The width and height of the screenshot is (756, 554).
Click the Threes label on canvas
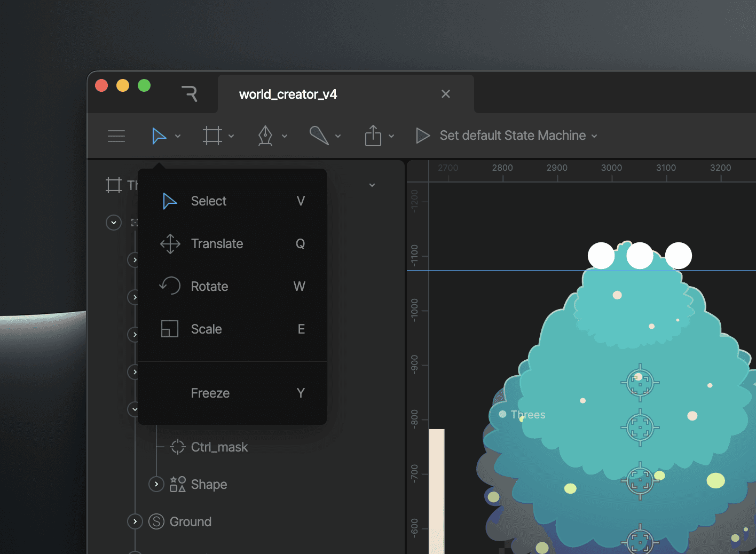(x=528, y=415)
